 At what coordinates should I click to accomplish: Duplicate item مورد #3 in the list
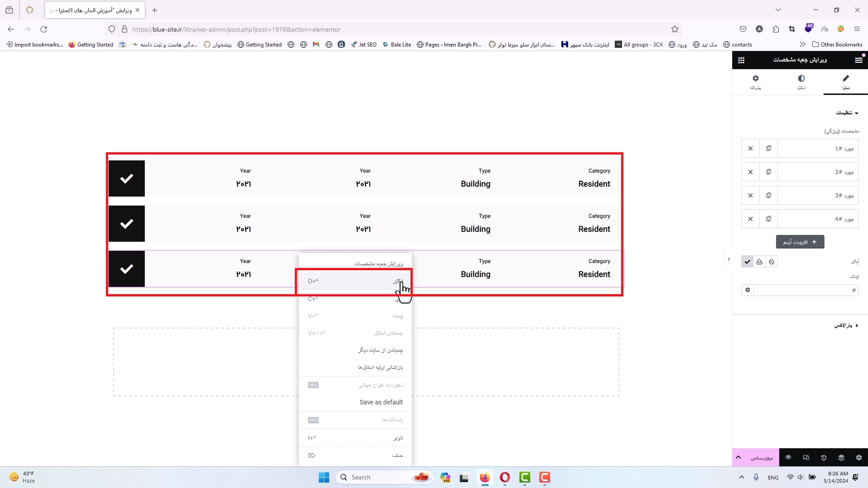click(x=768, y=195)
